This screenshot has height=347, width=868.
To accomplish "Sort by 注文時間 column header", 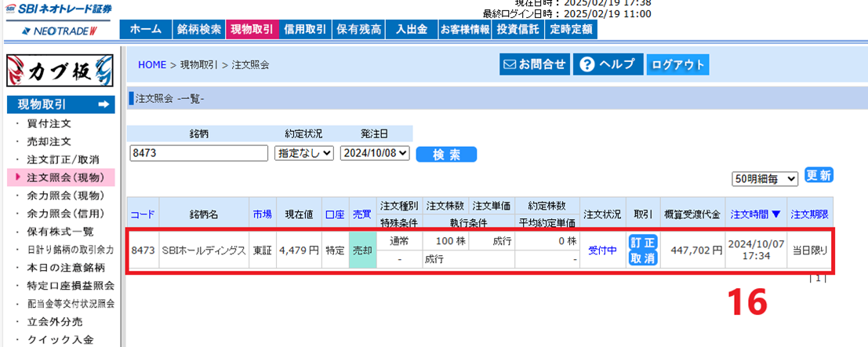I will [x=755, y=214].
